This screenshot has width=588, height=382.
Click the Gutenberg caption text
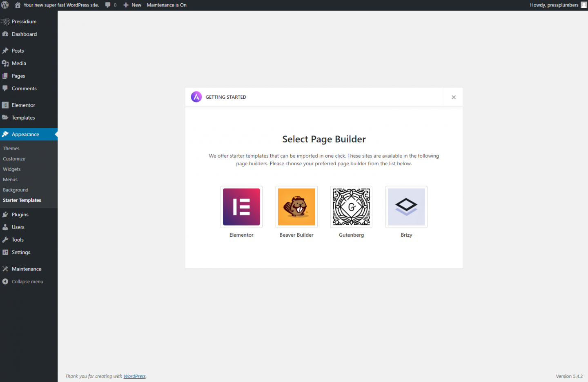(x=351, y=235)
